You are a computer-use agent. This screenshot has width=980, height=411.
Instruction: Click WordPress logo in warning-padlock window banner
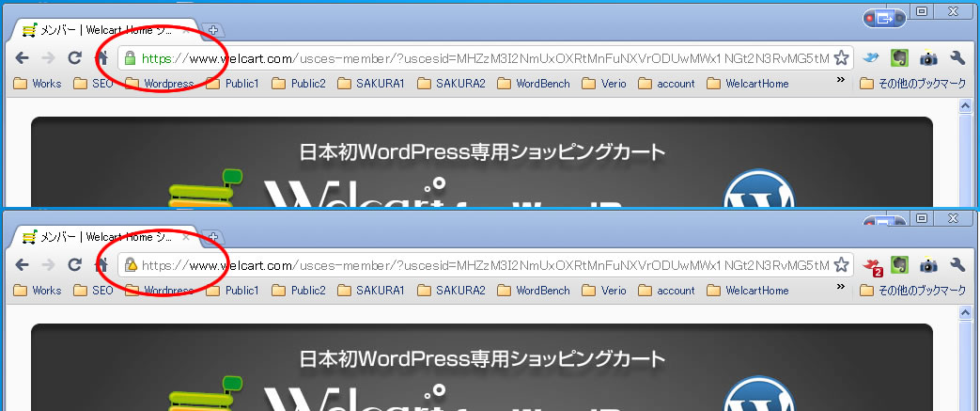coord(759,394)
